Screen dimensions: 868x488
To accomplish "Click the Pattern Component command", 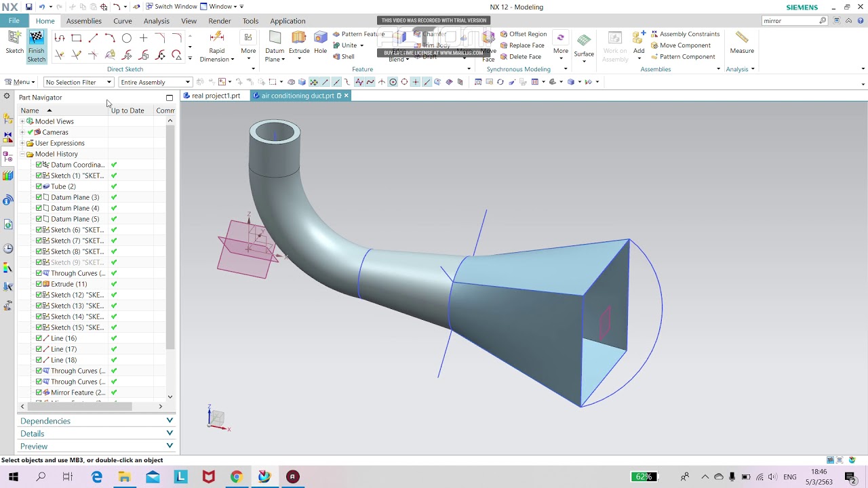I will [683, 57].
